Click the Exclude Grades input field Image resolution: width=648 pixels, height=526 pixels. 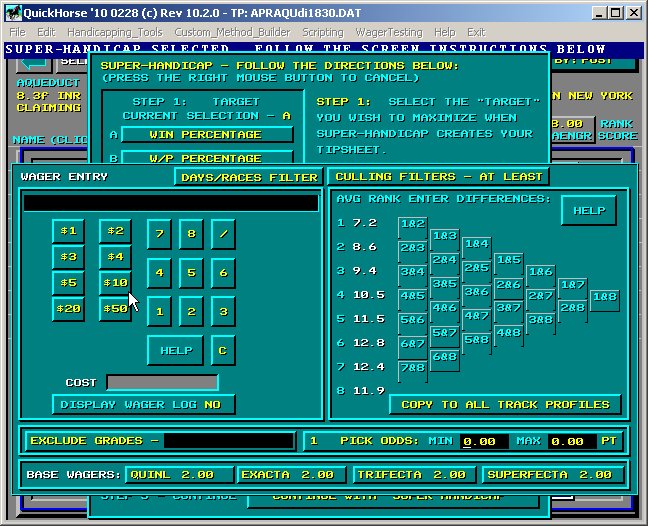230,441
